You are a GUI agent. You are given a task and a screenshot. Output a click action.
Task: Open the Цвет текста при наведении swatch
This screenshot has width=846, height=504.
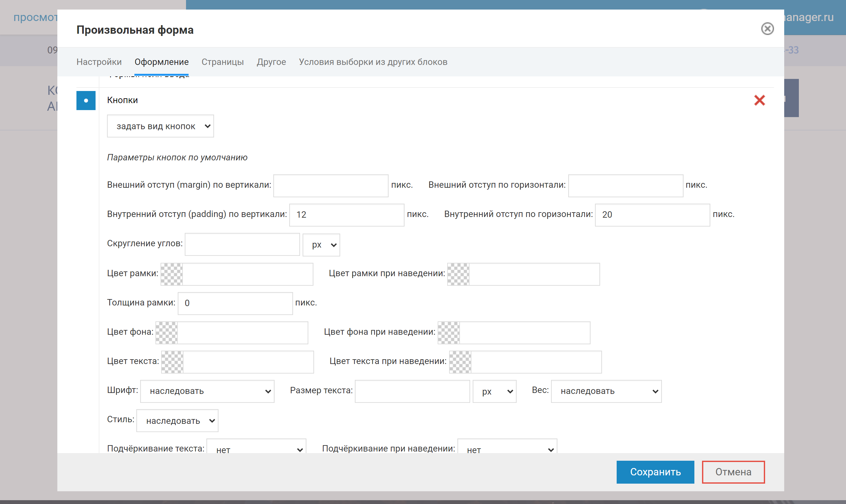point(460,362)
